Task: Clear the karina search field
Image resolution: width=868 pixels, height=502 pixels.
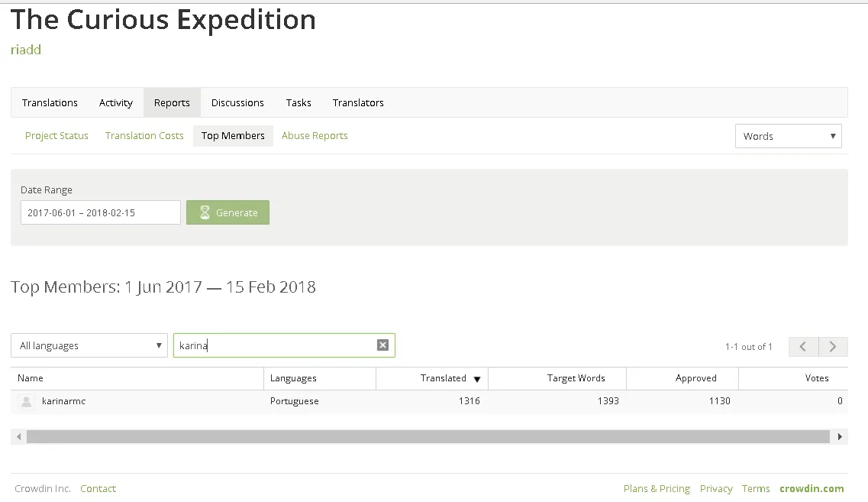Action: [x=382, y=345]
